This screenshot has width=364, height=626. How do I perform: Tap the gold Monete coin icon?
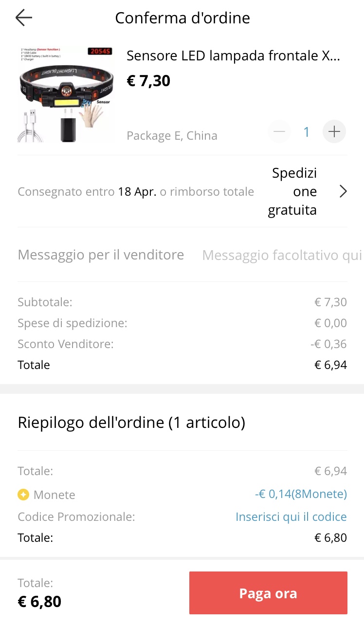click(23, 495)
